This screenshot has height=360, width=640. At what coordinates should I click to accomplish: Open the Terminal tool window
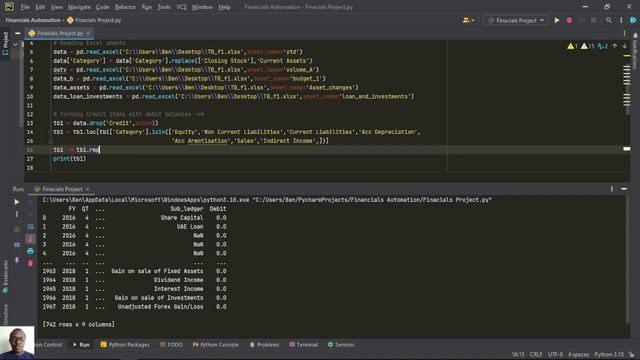pyautogui.click(x=304, y=345)
